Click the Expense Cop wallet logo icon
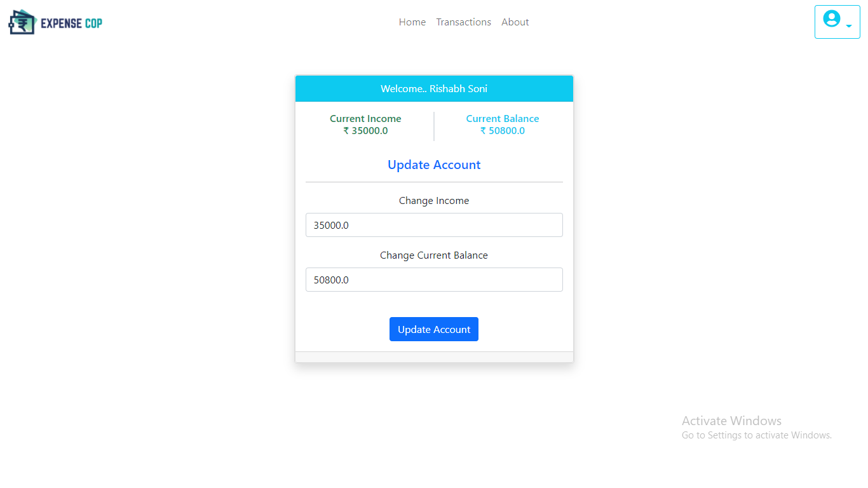The image size is (868, 488). 22,22
